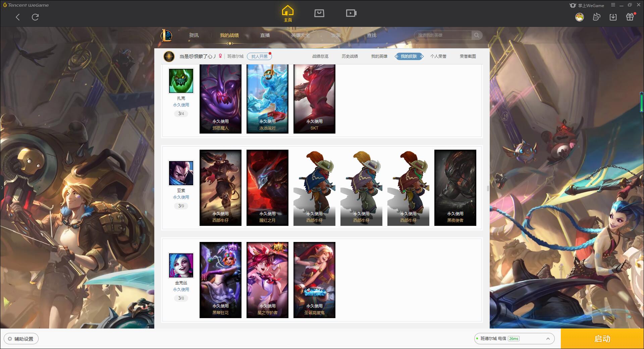Click the 金克丝 champion name

click(x=181, y=283)
